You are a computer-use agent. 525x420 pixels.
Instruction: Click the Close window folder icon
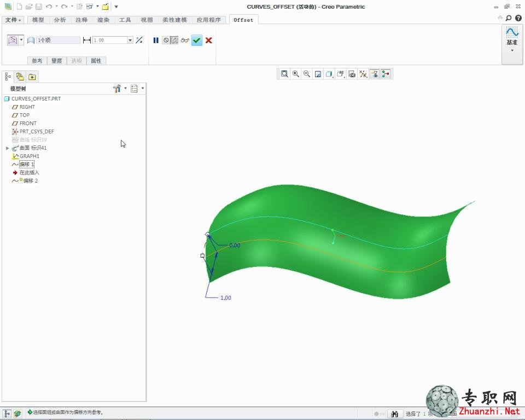(106, 7)
